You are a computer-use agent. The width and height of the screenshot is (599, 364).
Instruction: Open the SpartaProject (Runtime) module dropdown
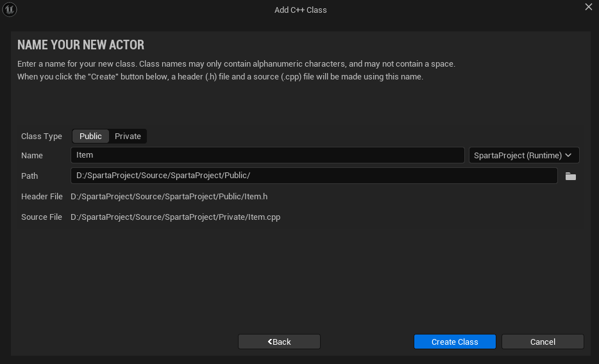pyautogui.click(x=524, y=155)
